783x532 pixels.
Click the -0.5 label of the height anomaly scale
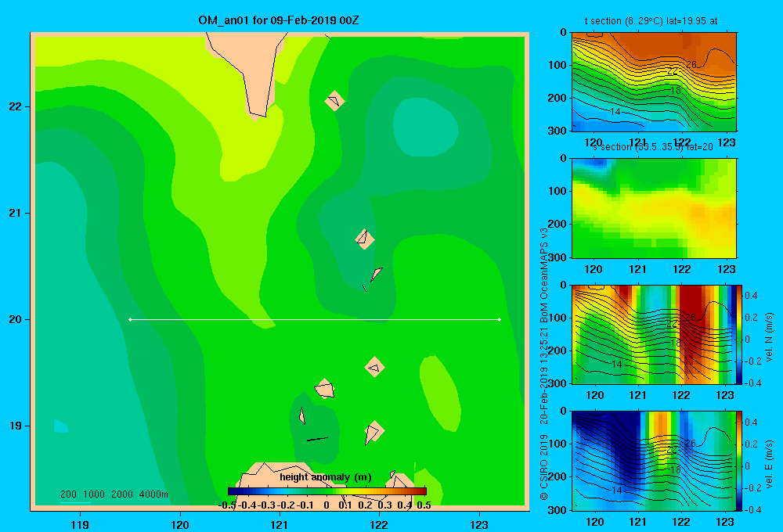227,505
